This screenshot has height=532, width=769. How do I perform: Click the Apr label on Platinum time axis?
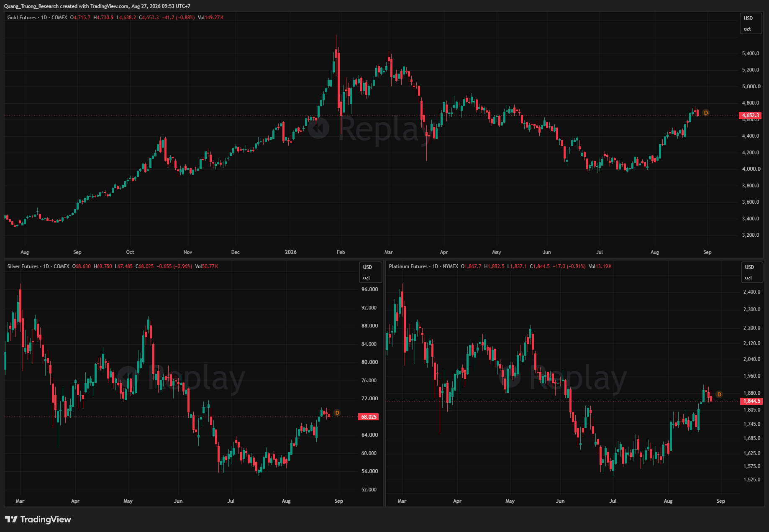(x=457, y=501)
